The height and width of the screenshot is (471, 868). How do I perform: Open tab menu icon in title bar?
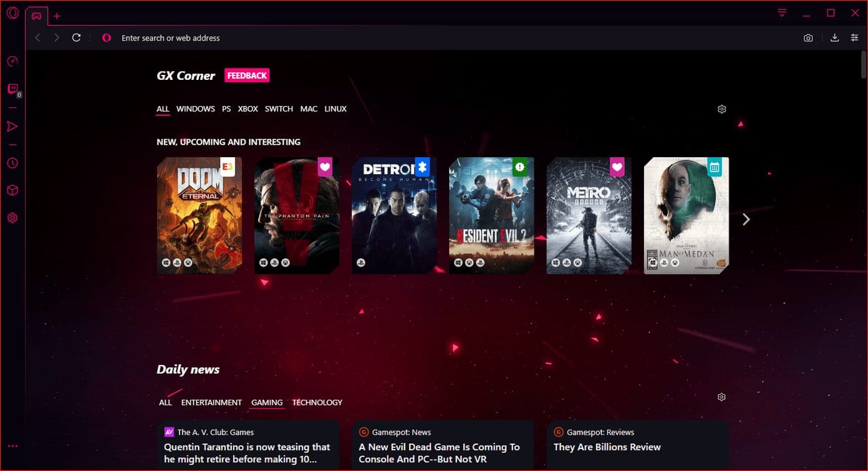(782, 13)
